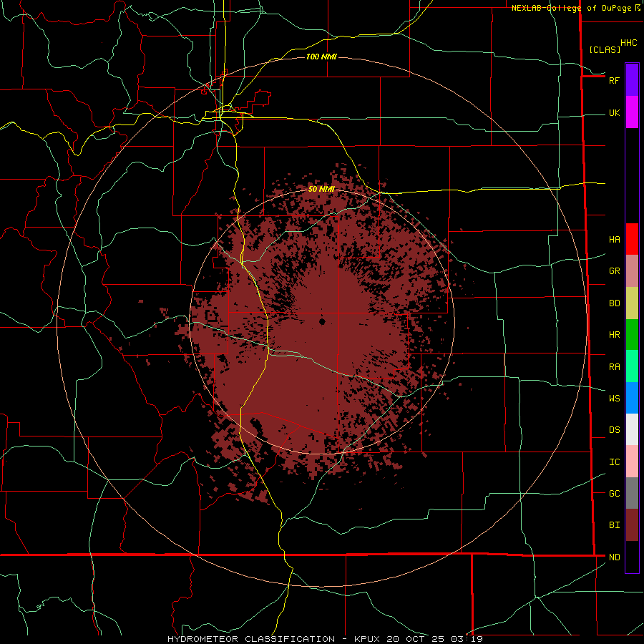Viewport: 644px width, 644px height.
Task: Point at the IC legend label
Action: click(614, 462)
